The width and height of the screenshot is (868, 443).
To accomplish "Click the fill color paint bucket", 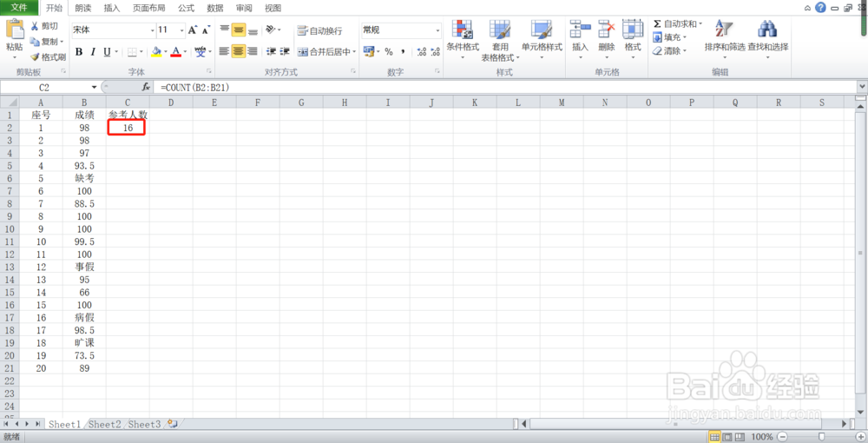I will 156,51.
